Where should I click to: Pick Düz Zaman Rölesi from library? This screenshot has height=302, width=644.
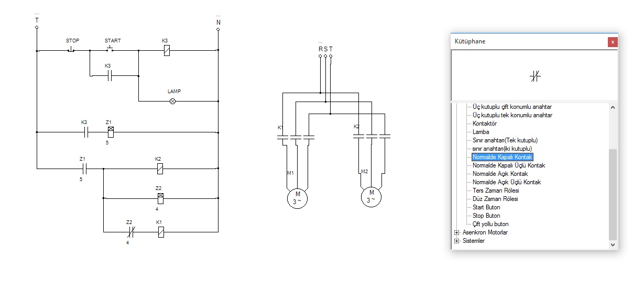(495, 199)
